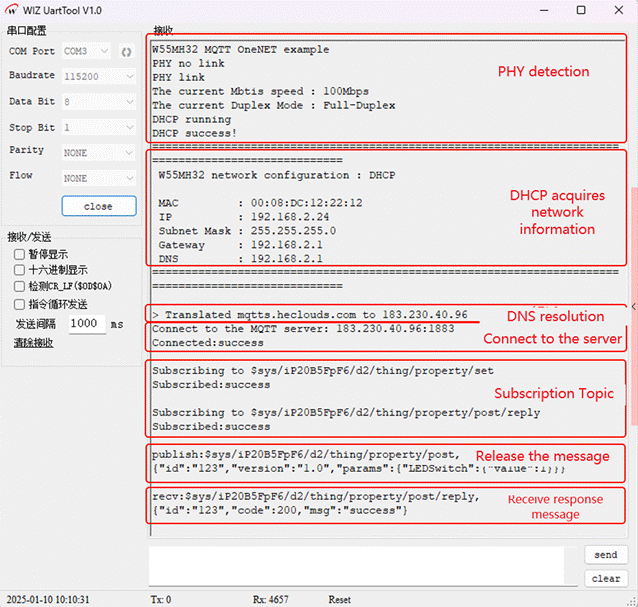Maximize the WIZ UartTool window
The width and height of the screenshot is (638, 607).
[x=581, y=10]
